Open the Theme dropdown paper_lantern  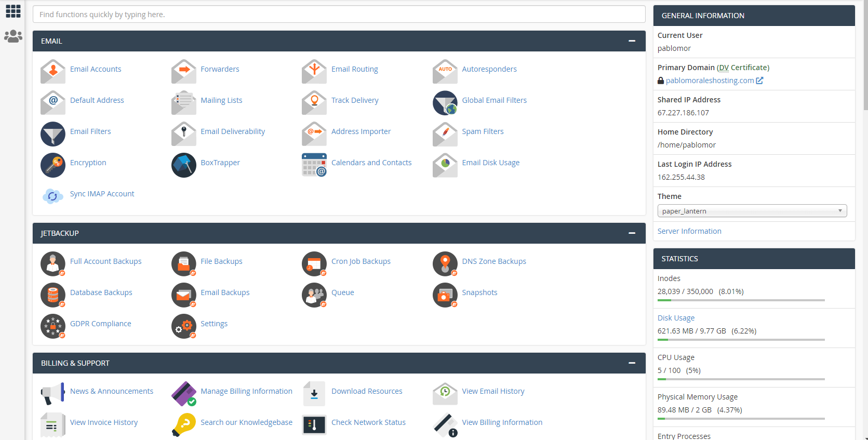[x=752, y=211]
